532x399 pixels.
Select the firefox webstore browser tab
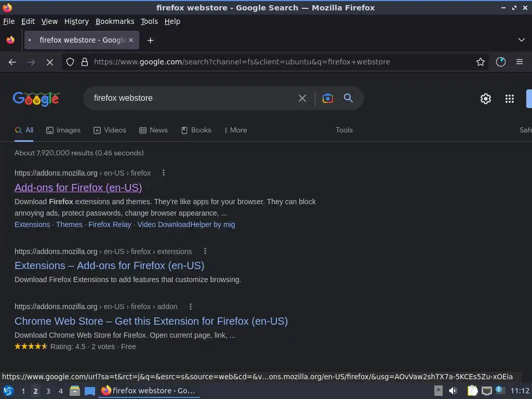point(82,40)
